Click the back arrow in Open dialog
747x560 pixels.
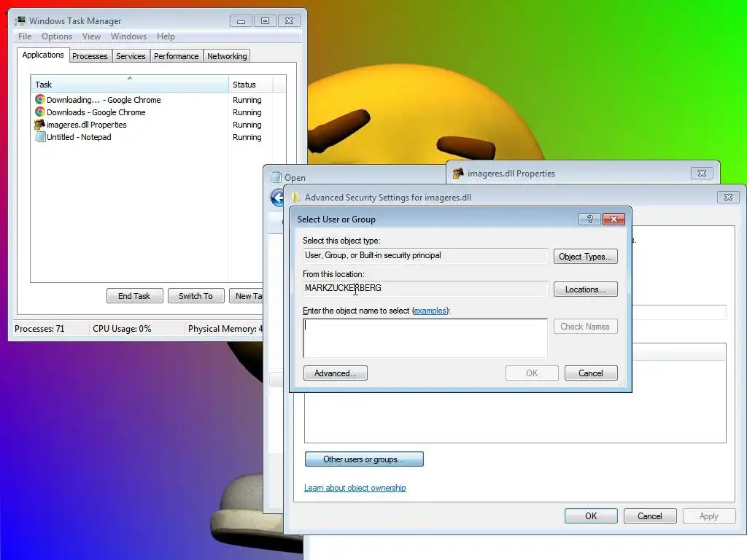[276, 198]
